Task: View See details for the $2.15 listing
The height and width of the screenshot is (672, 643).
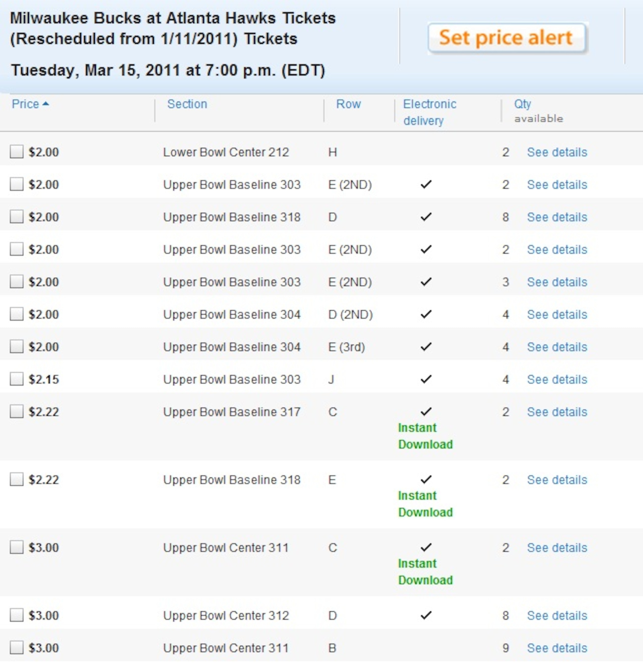Action: pyautogui.click(x=557, y=379)
